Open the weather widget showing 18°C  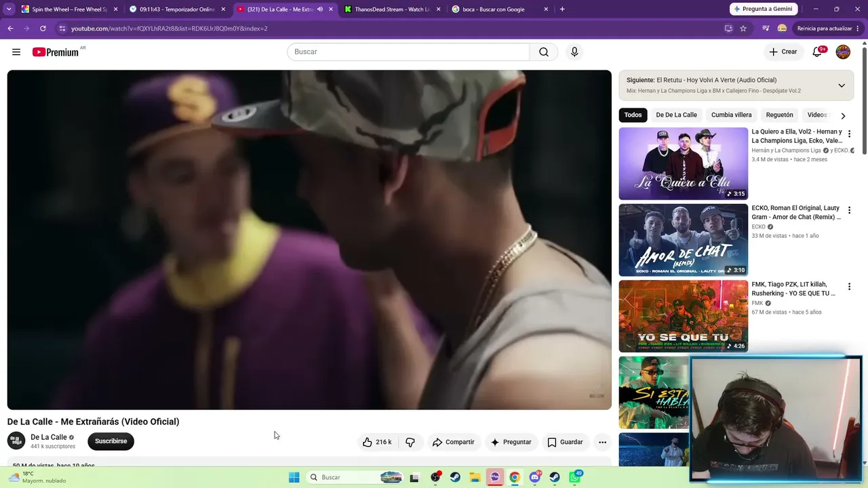[x=37, y=477]
